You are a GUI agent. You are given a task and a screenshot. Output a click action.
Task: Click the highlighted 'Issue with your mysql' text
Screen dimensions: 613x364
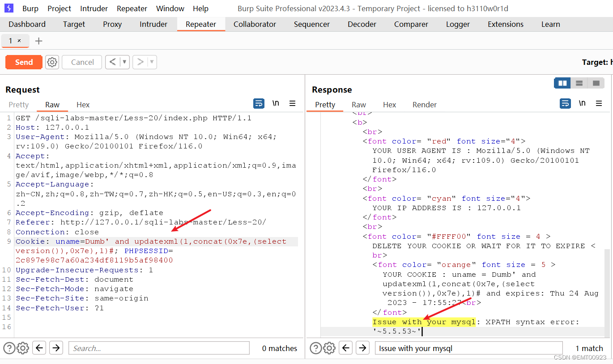(424, 322)
